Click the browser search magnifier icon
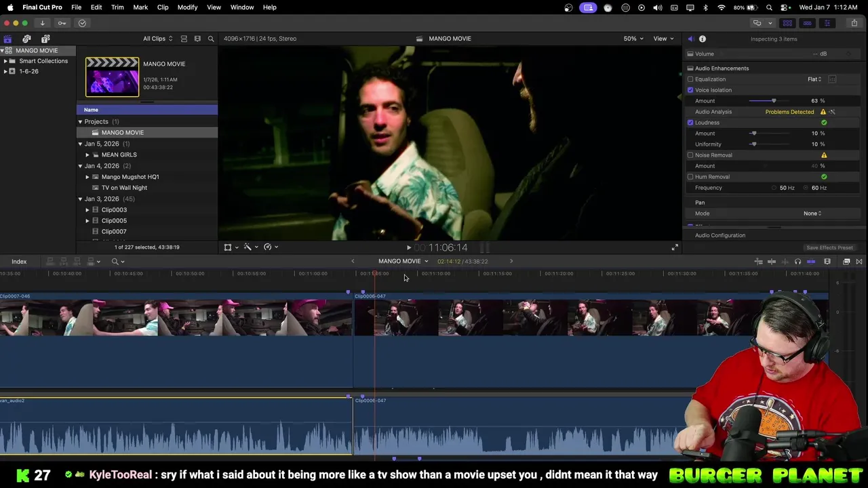Screen dimensions: 868x488 [x=211, y=39]
